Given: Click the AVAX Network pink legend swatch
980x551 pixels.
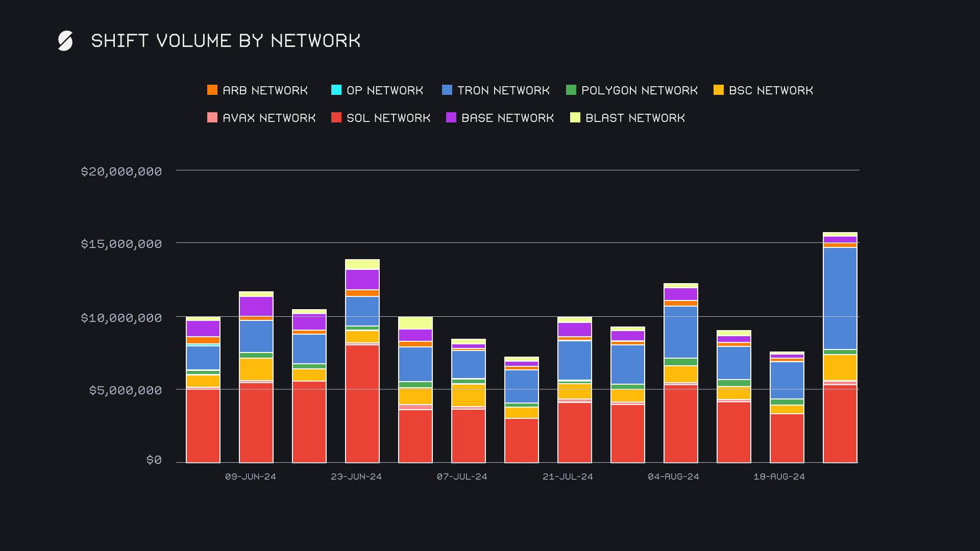Looking at the screenshot, I should click(212, 118).
